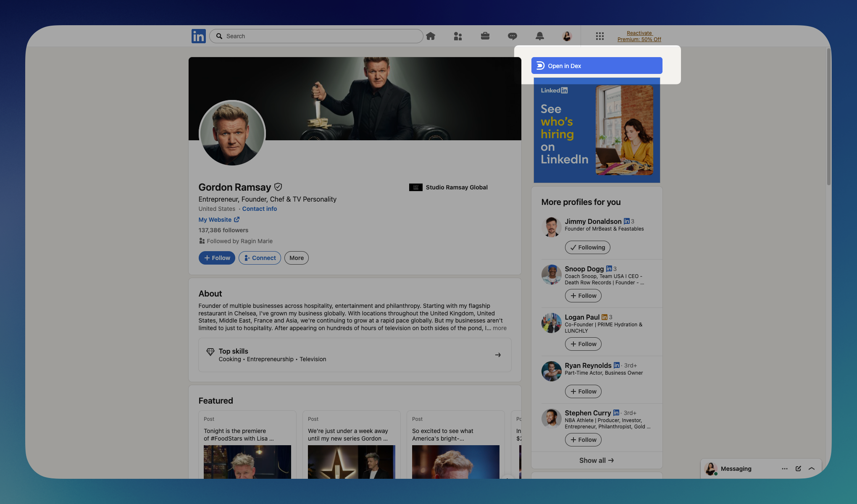Click the See who's hiring ad
857x504 pixels.
tap(597, 130)
